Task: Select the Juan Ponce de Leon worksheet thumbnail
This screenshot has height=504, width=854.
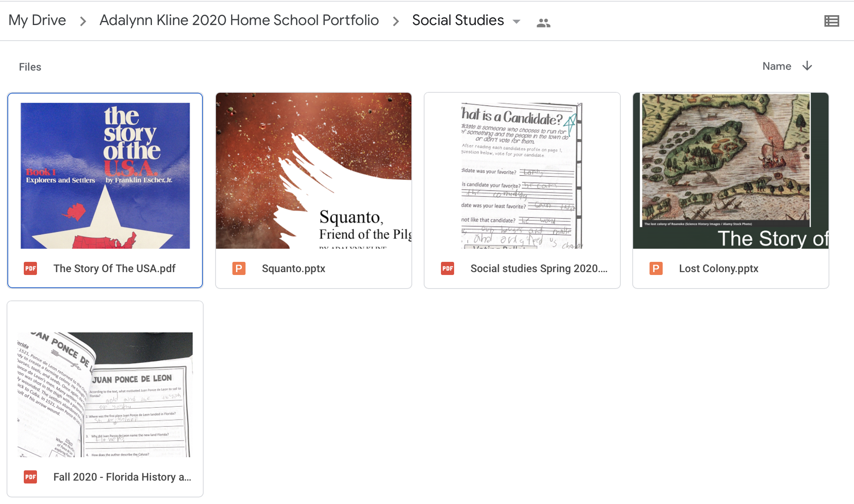Action: 105,394
